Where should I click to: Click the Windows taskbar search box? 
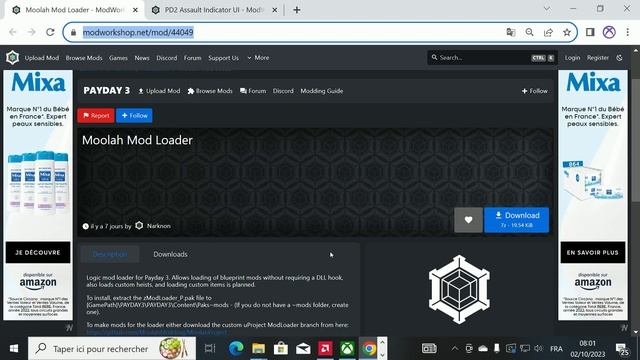112,349
